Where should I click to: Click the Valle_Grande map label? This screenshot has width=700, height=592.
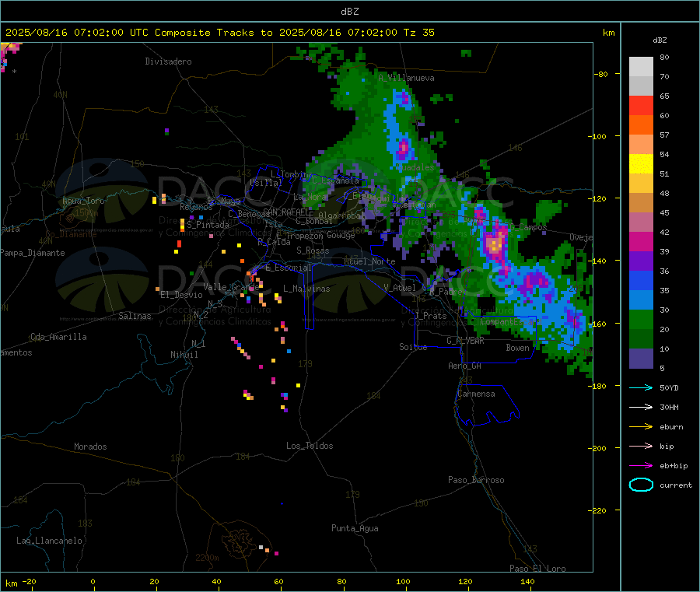point(231,286)
